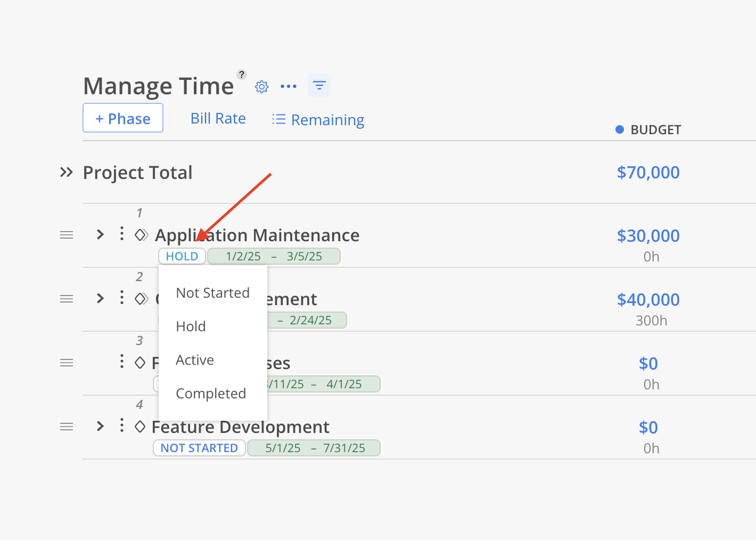Click drag handle on row 3

pyautogui.click(x=67, y=363)
